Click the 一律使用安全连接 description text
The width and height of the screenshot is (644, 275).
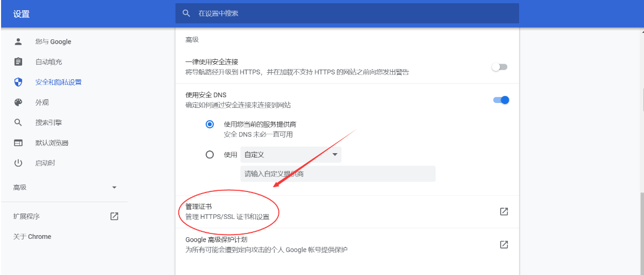297,72
